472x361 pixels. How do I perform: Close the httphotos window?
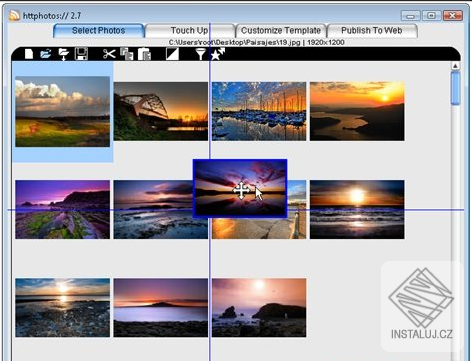coord(452,16)
